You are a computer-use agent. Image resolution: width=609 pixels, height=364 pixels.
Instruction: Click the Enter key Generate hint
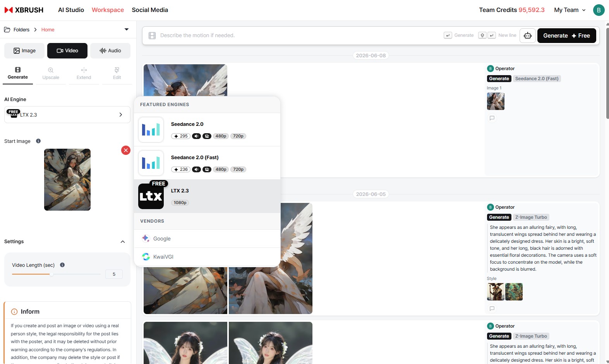click(448, 35)
